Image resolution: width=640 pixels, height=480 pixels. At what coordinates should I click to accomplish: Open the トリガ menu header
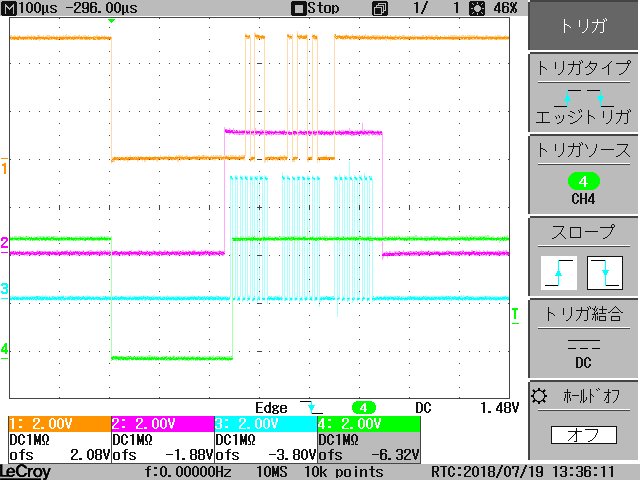coord(583,25)
